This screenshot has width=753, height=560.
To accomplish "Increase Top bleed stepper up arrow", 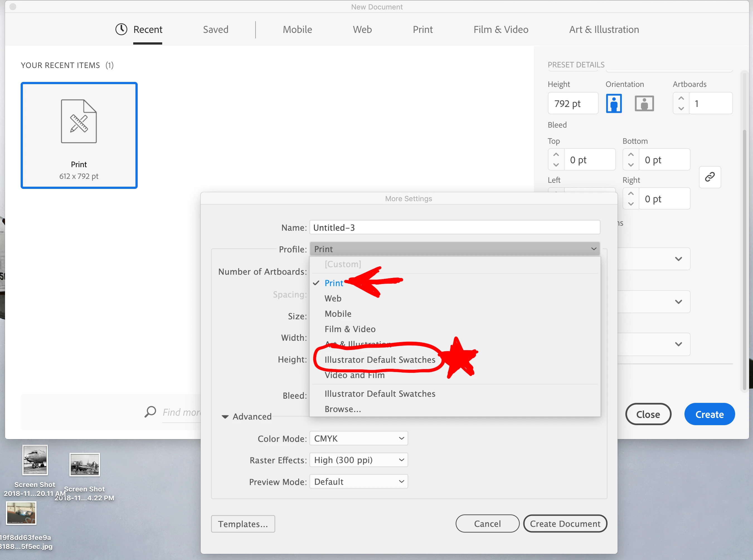I will click(x=556, y=155).
